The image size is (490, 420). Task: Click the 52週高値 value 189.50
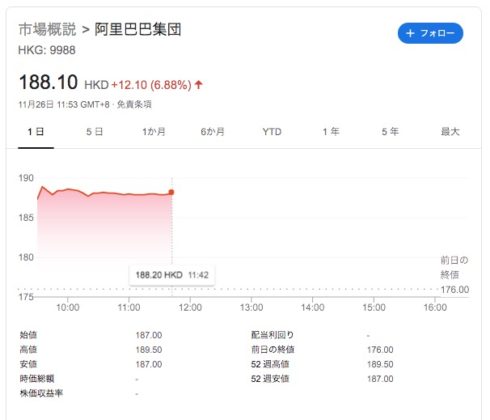click(x=380, y=364)
